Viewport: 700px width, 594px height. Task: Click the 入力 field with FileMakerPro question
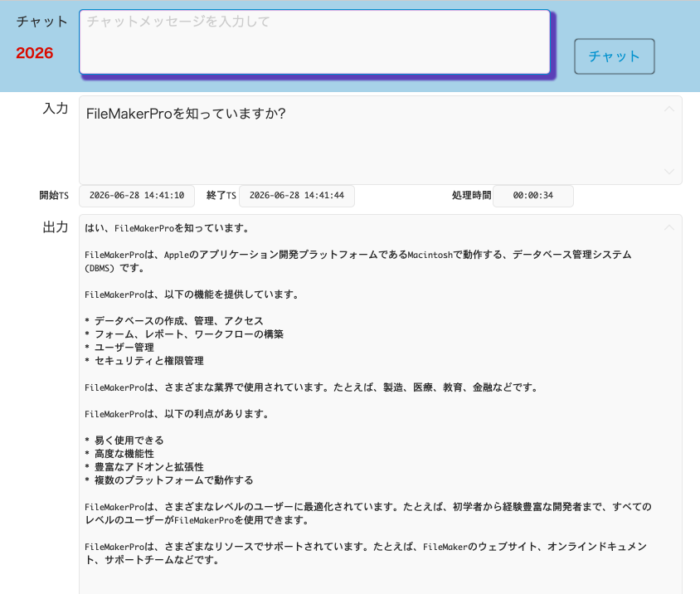381,140
